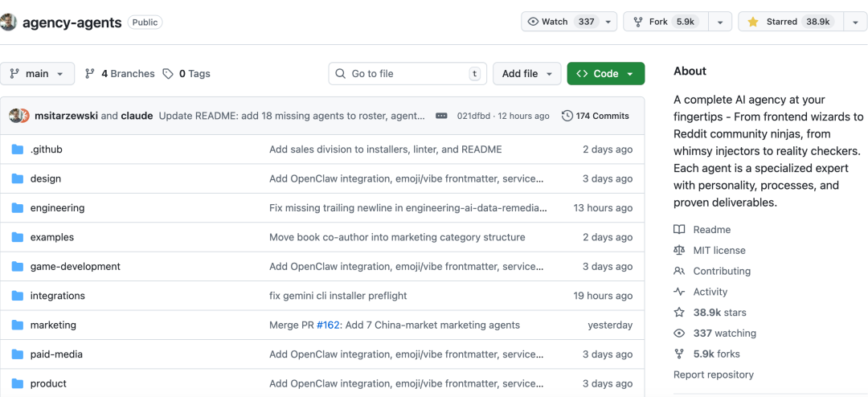Click the star icon beside 38.9k stars
Screen dimensions: 868x397
click(x=679, y=313)
